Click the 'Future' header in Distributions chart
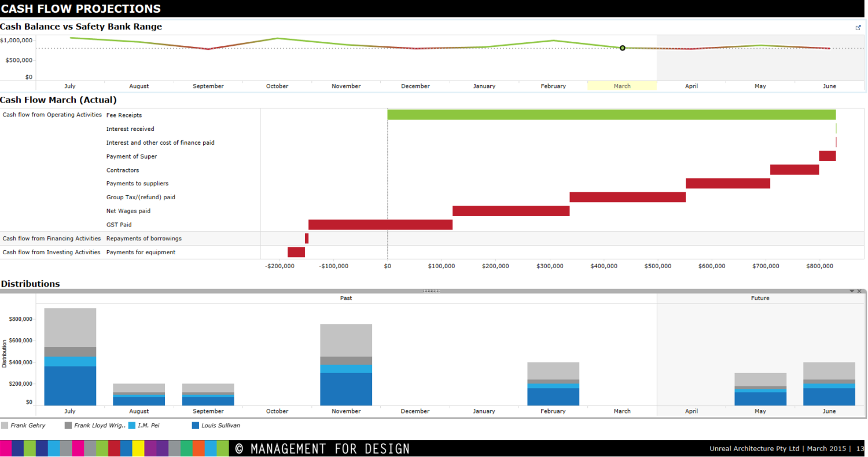Viewport: 868px width, 457px height. 760,298
